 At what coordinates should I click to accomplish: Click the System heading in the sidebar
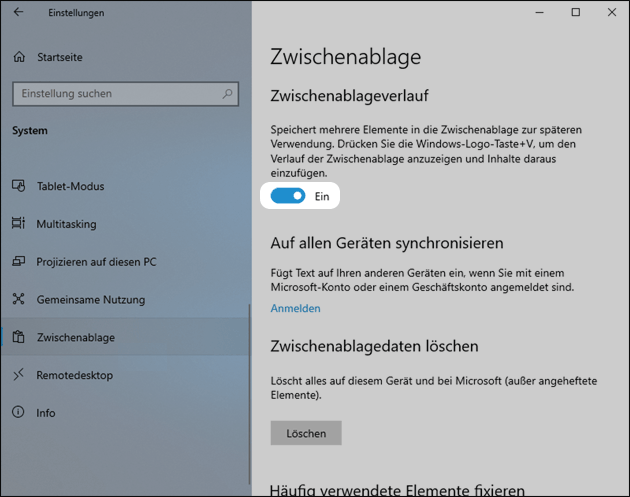click(30, 131)
